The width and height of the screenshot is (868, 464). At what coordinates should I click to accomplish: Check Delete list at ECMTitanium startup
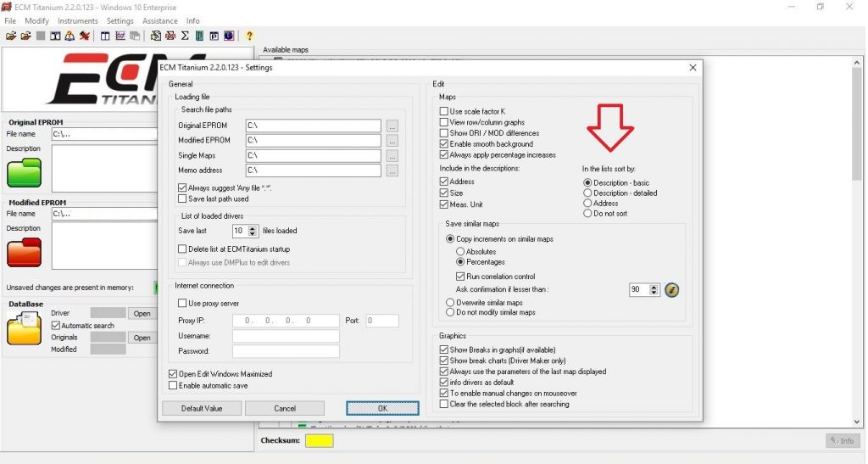[182, 249]
